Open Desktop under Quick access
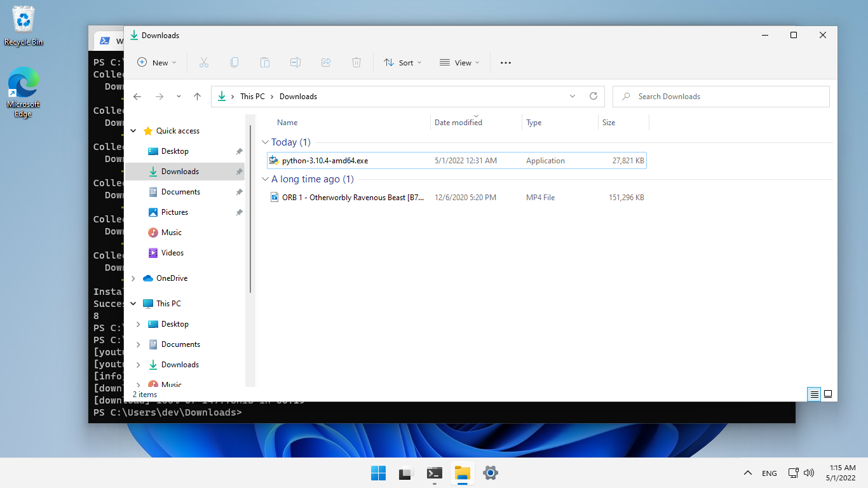The width and height of the screenshot is (868, 488). 175,151
